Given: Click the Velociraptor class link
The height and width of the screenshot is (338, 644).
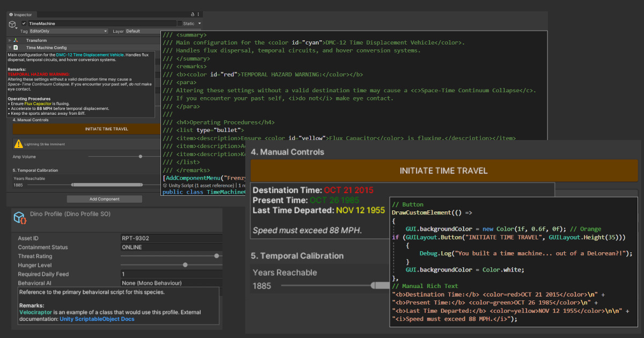Looking at the screenshot, I should 35,312.
